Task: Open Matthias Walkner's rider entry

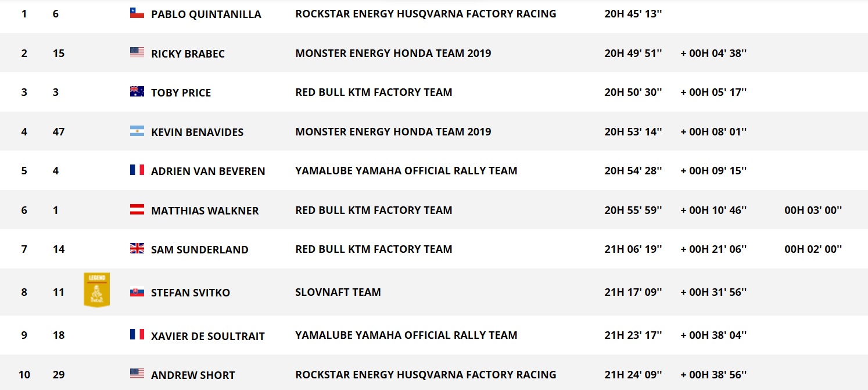Action: pyautogui.click(x=205, y=211)
